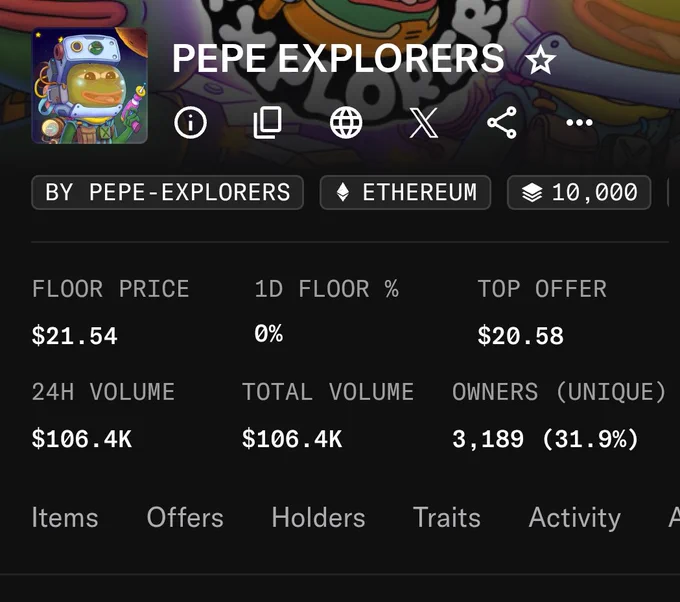
Task: Visit the project website globe icon
Action: point(346,123)
